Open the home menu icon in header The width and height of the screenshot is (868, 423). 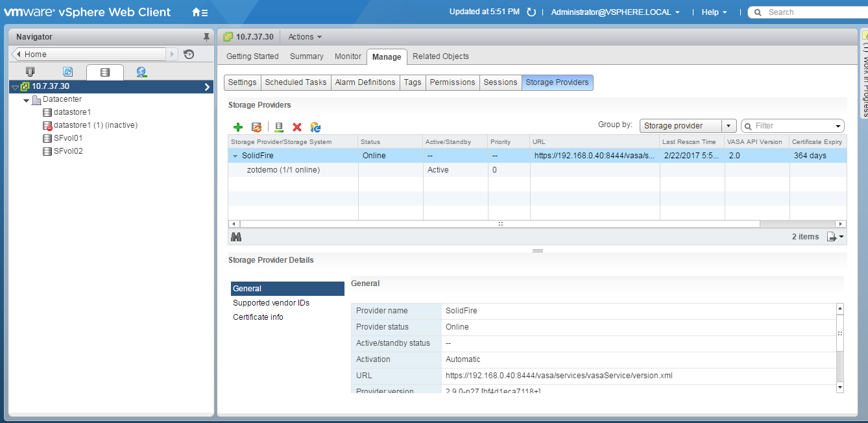point(200,12)
